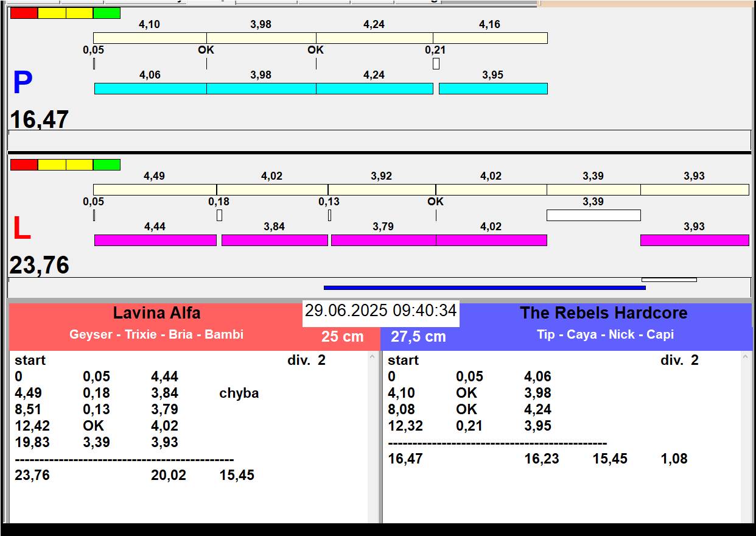The width and height of the screenshot is (756, 536).
Task: Select the blue progress bar under lane L
Action: tap(485, 287)
